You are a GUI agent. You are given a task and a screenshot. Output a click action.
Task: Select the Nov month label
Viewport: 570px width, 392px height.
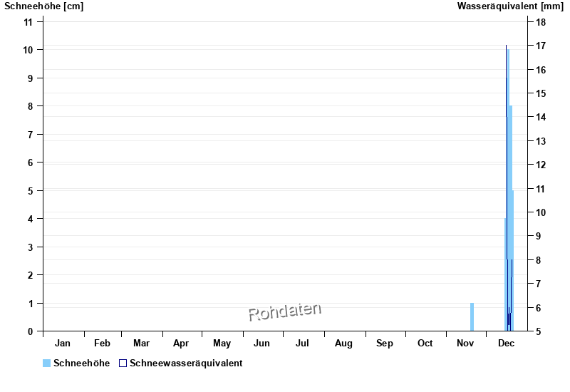click(x=465, y=344)
